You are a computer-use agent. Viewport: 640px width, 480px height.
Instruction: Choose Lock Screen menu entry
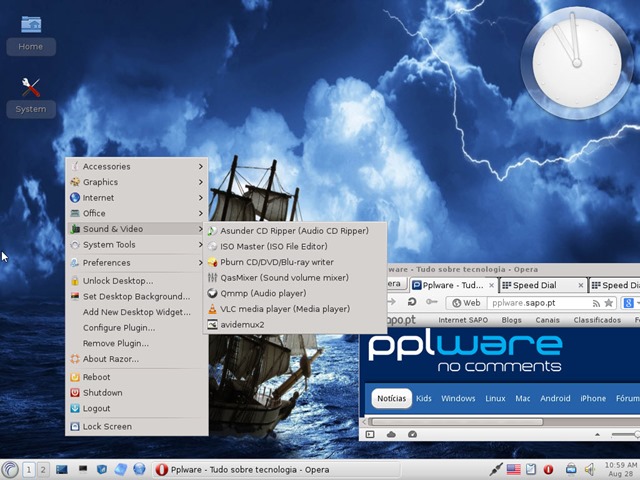(137, 427)
